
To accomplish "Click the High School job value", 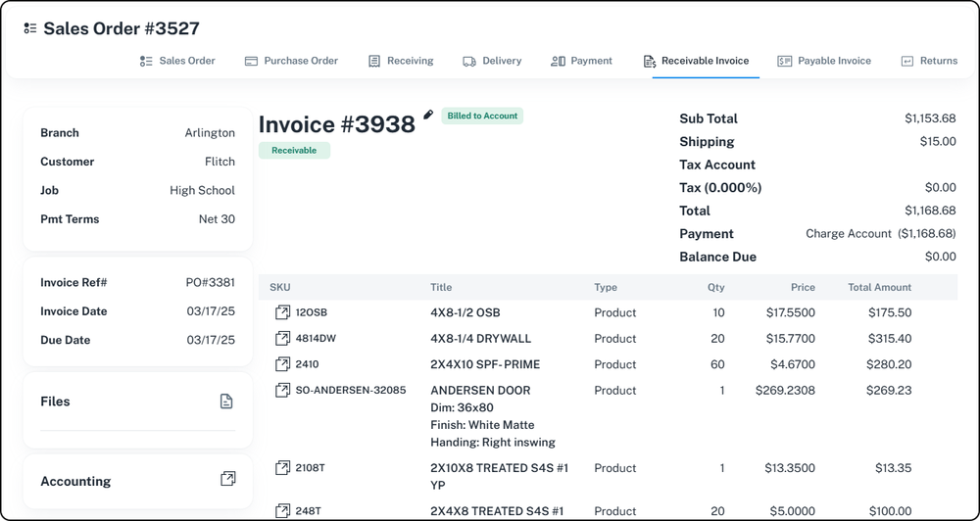I will coord(203,190).
